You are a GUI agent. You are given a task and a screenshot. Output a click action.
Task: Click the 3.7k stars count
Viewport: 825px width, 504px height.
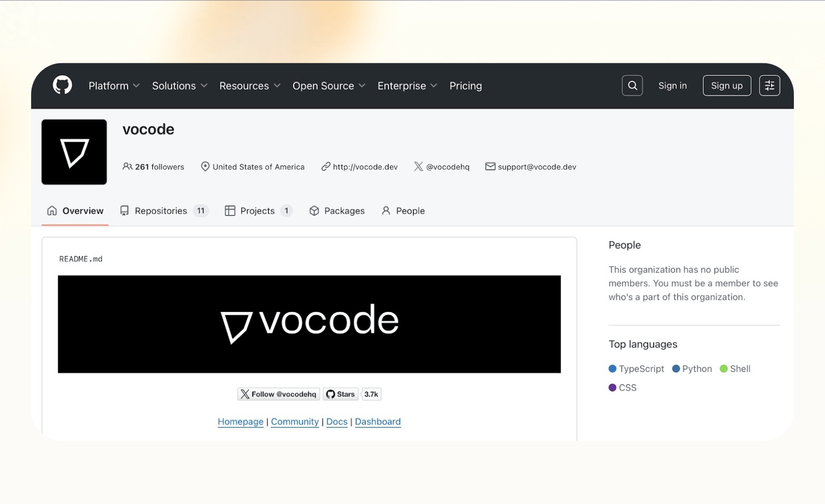[x=371, y=394]
